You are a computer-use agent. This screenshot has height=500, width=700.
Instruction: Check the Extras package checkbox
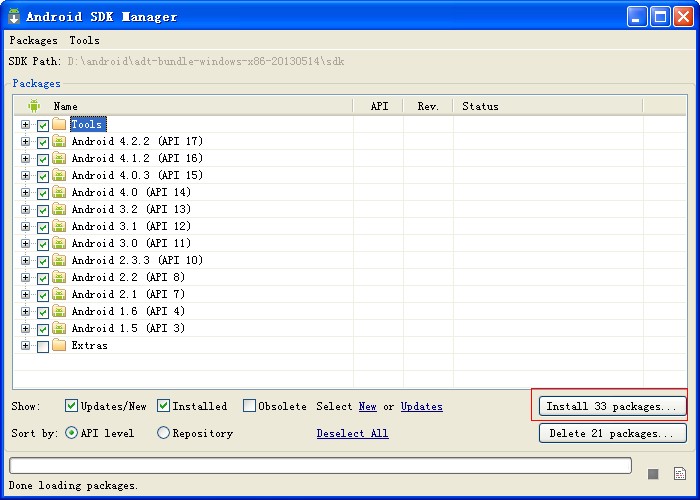tap(43, 346)
